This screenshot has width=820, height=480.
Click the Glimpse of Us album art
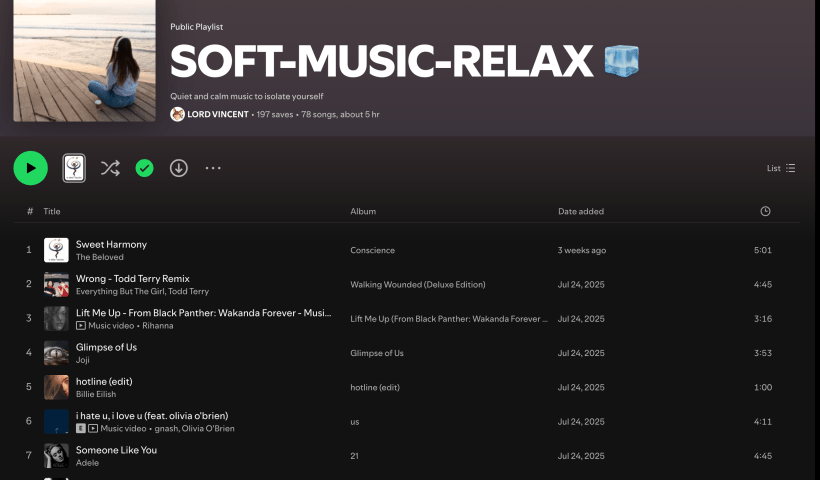point(56,353)
